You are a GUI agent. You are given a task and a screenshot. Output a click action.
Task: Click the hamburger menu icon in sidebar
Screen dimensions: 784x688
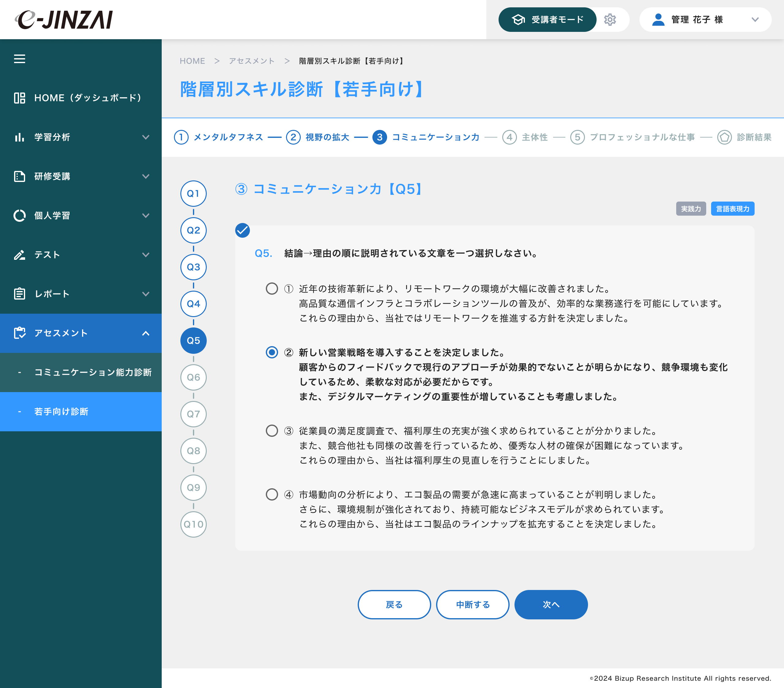pos(20,59)
